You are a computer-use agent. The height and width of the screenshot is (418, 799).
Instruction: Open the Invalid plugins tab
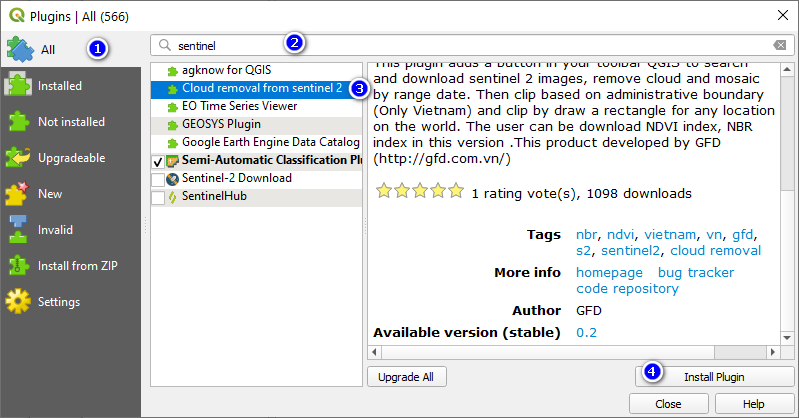71,230
